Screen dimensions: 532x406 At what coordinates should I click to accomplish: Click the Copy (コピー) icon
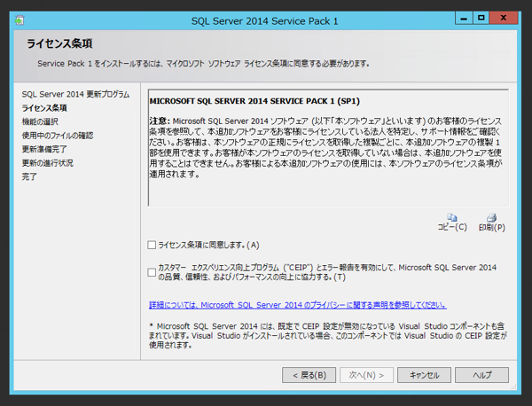[452, 217]
